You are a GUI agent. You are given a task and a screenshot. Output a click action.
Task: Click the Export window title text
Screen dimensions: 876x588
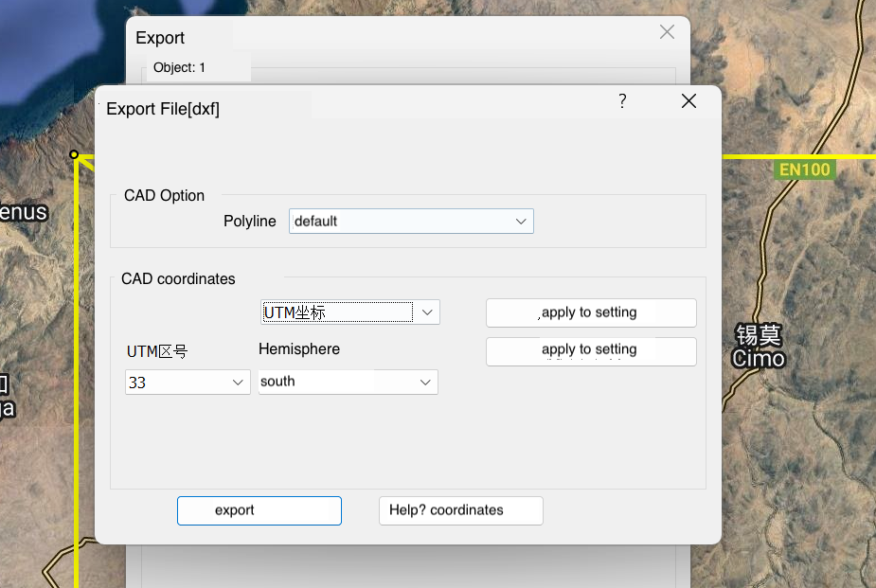pyautogui.click(x=160, y=38)
